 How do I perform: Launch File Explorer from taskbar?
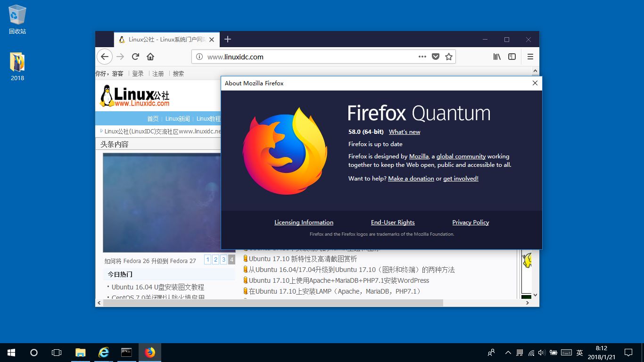[81, 352]
